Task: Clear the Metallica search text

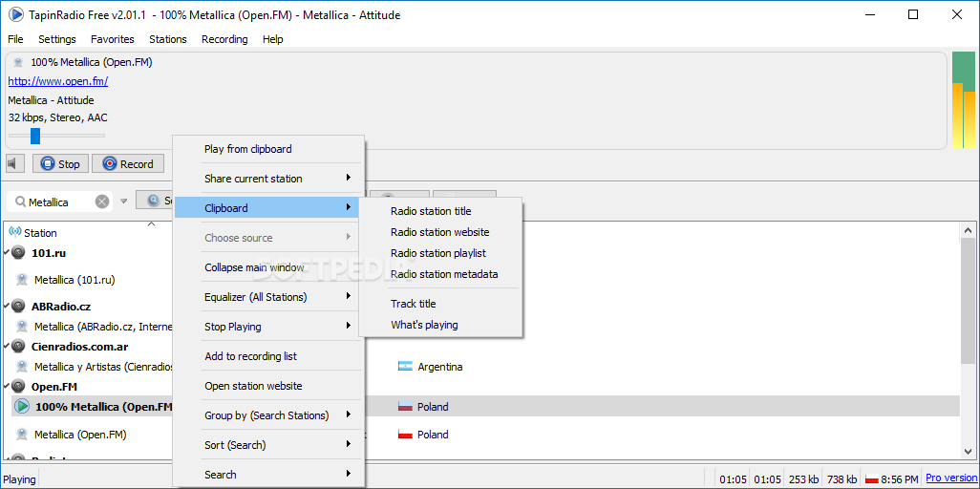Action: pyautogui.click(x=102, y=202)
